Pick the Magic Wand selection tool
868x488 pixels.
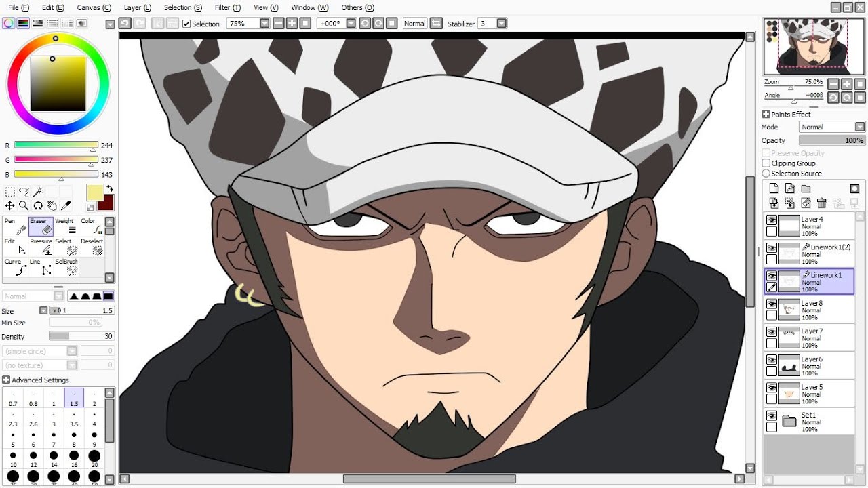pos(38,192)
